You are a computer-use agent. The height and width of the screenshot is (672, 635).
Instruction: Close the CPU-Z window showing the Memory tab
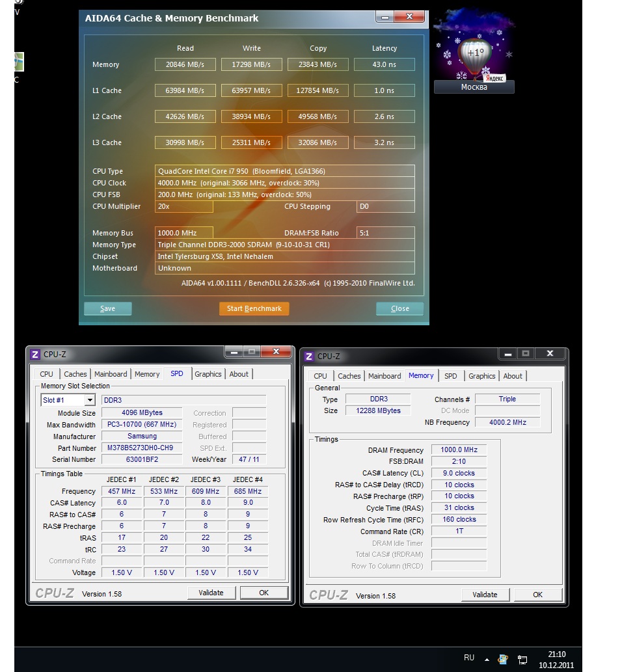(x=550, y=353)
